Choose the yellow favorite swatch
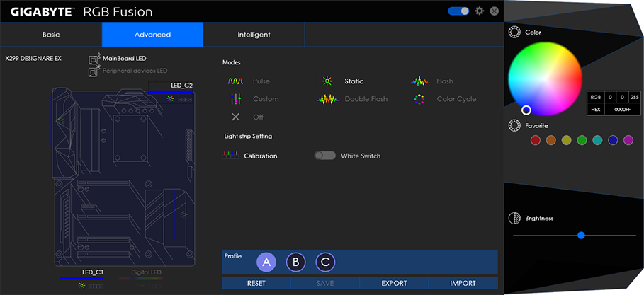The width and height of the screenshot is (644, 295). (566, 140)
